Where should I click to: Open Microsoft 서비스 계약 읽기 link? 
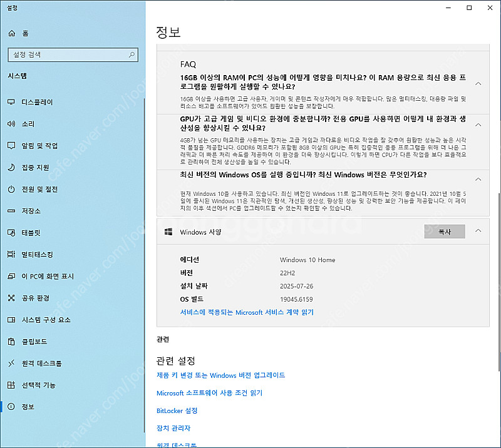pyautogui.click(x=247, y=312)
